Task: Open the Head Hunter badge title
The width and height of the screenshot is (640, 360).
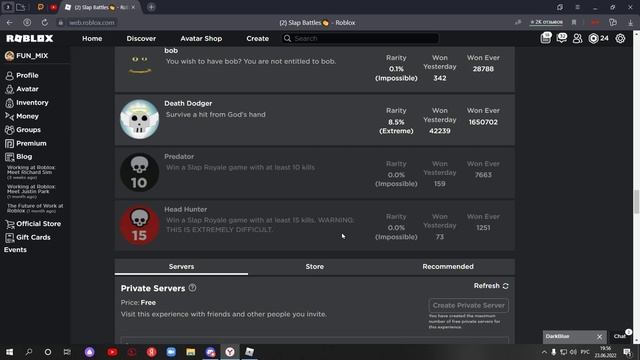Action: pos(185,209)
